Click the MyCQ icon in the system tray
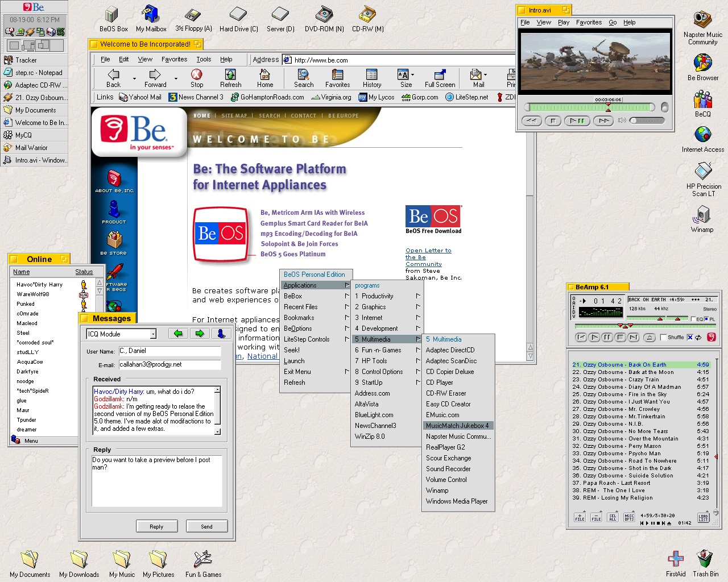728x582 pixels. (x=60, y=31)
